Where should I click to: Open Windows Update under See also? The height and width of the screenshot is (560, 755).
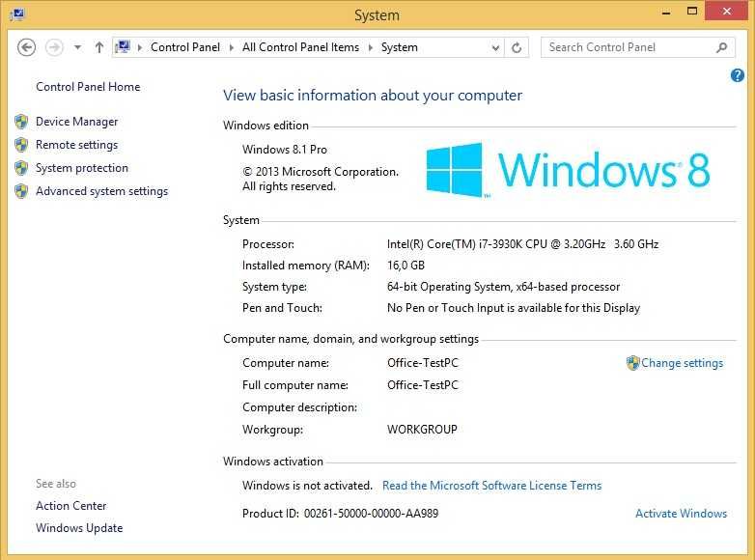tap(79, 528)
